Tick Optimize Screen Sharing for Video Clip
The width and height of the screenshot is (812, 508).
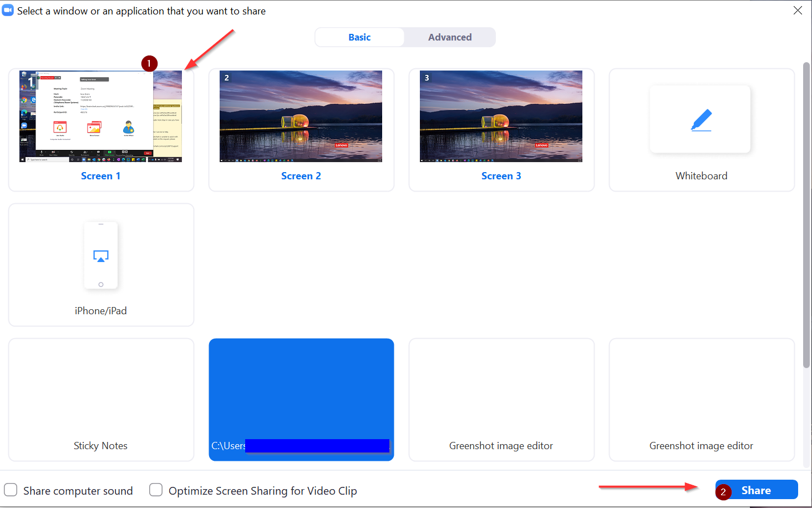(156, 490)
